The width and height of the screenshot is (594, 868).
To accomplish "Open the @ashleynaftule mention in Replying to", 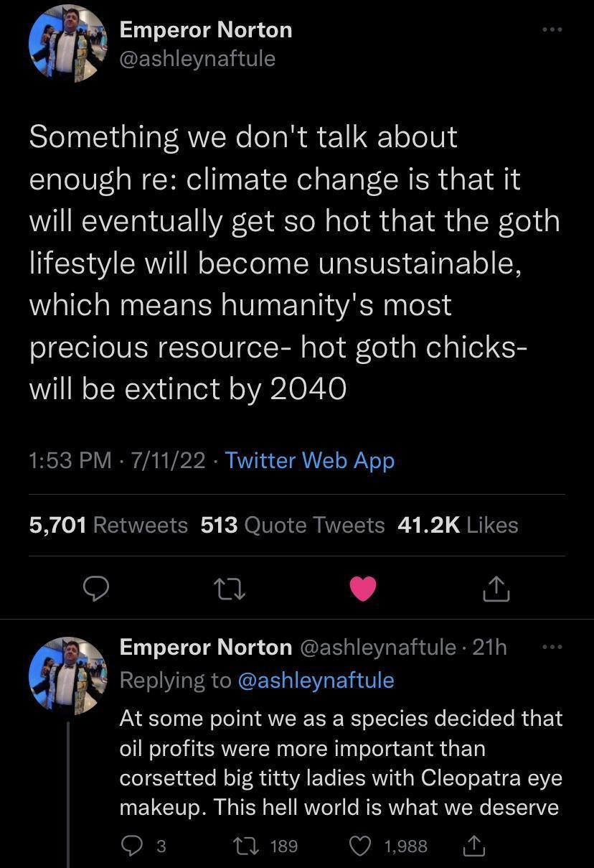I will click(316, 679).
